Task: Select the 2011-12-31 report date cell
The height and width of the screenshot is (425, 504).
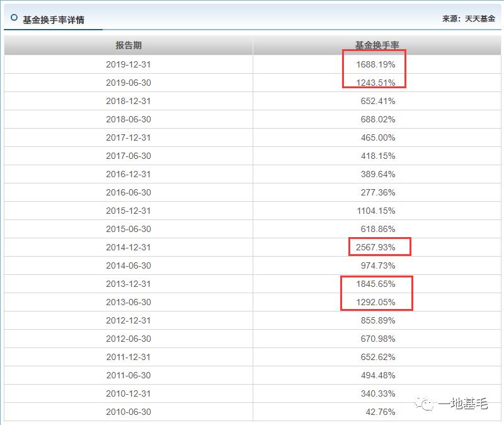Action: click(129, 357)
